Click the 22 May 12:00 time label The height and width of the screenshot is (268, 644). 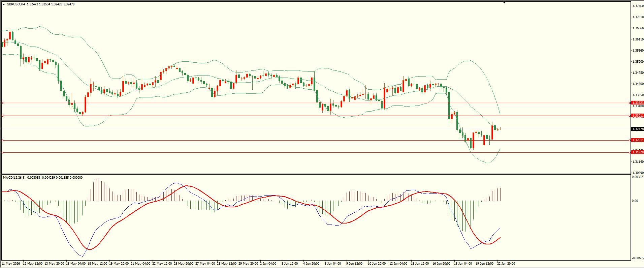[162, 264]
